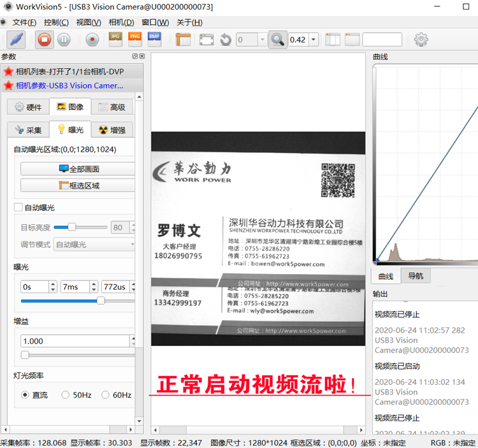Select the 直流 light frequency option

tap(25, 395)
